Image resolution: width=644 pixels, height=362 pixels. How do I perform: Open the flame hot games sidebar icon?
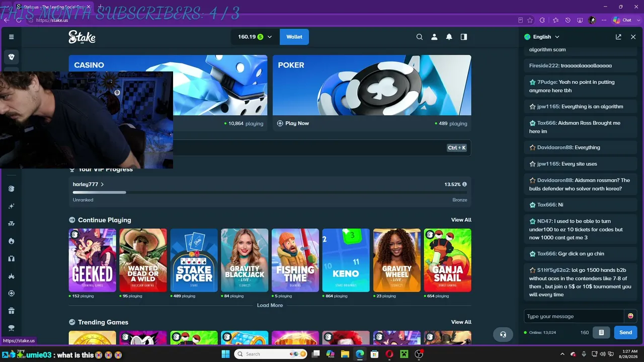point(11,241)
